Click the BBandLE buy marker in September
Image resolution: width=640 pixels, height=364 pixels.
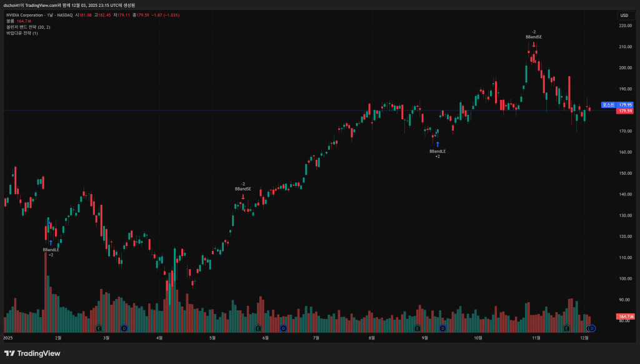[437, 151]
